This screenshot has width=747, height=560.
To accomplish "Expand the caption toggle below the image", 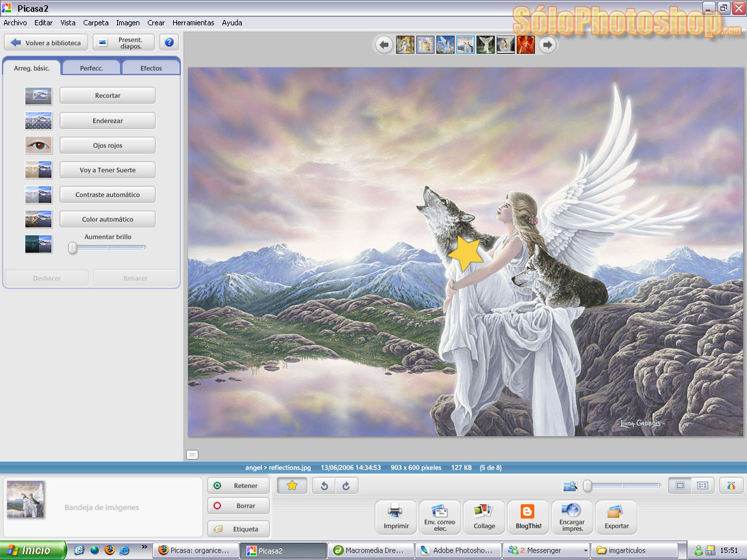I will (192, 454).
